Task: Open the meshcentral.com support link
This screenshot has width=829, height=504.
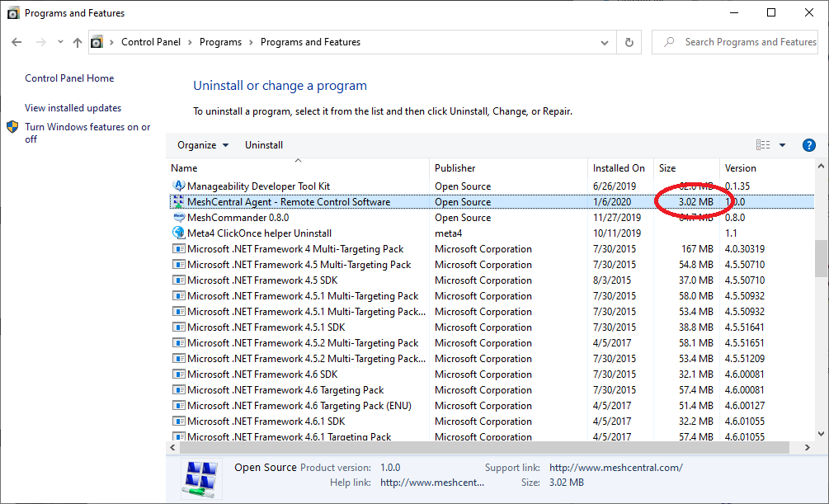Action: 616,468
